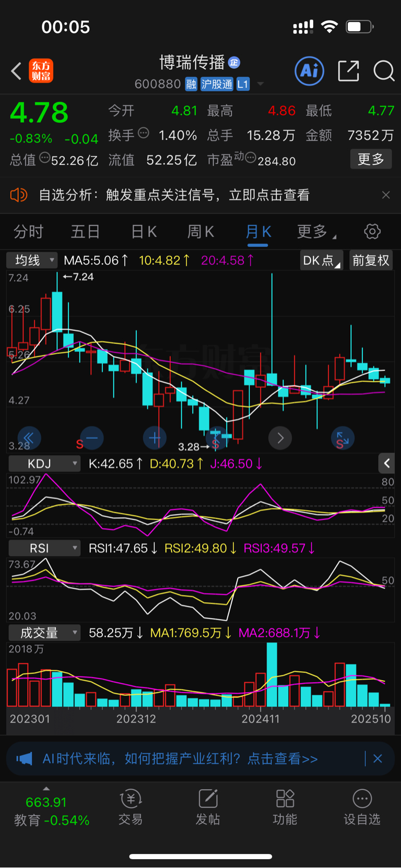
Task: Tap the tallest cyan volume bar near 202411
Action: [272, 675]
